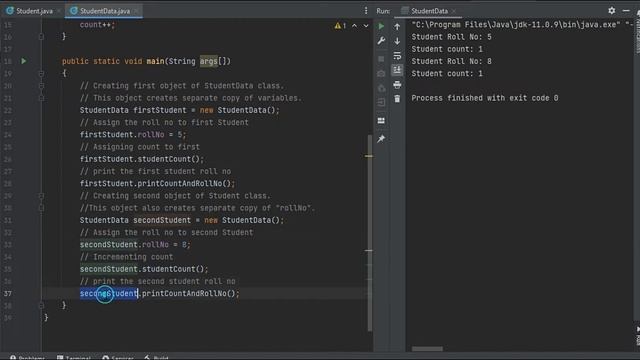Click 'printCountAndRollNo()' on line 37
The height and width of the screenshot is (360, 640).
pyautogui.click(x=189, y=293)
